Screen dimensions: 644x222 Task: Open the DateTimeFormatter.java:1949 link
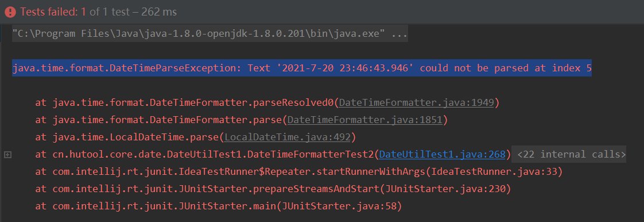[416, 103]
